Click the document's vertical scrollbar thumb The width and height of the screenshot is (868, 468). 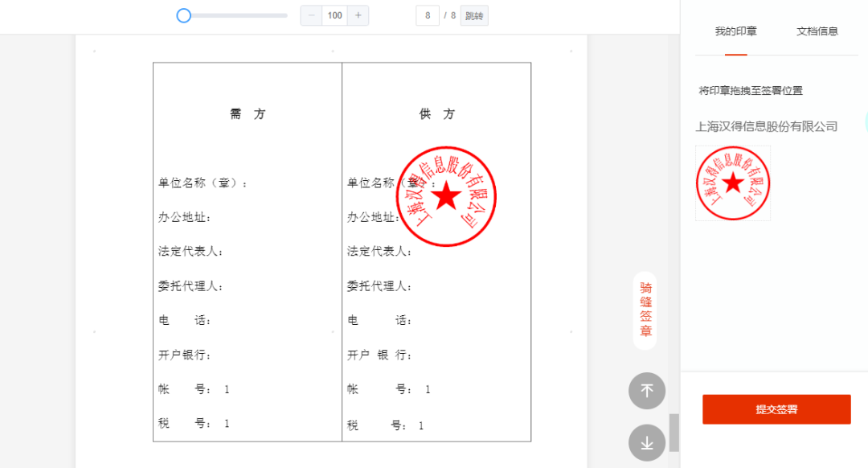674,432
